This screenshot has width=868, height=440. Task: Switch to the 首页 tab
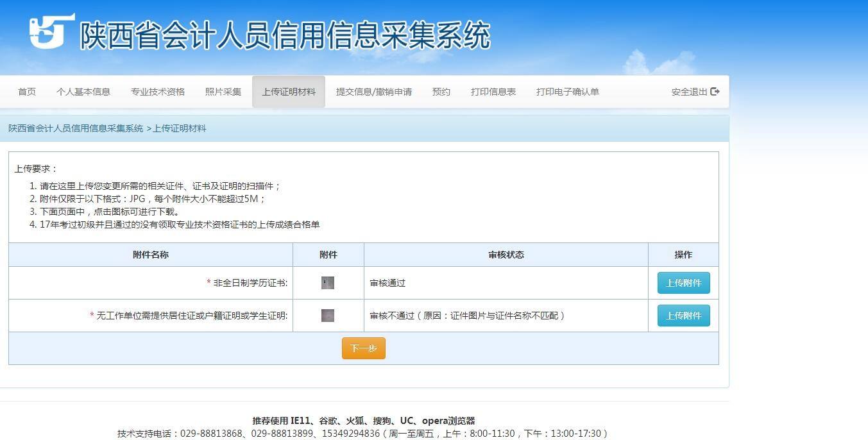[x=26, y=91]
